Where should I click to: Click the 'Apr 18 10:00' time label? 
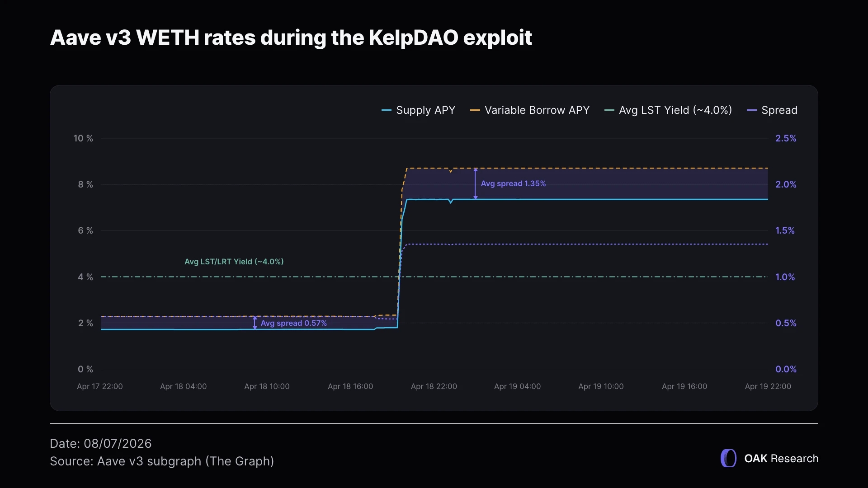click(x=267, y=386)
